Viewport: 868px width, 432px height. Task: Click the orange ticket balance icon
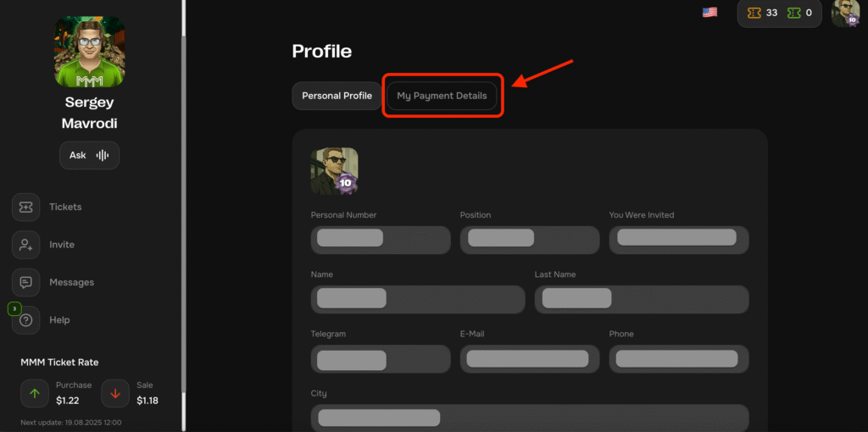click(x=753, y=13)
